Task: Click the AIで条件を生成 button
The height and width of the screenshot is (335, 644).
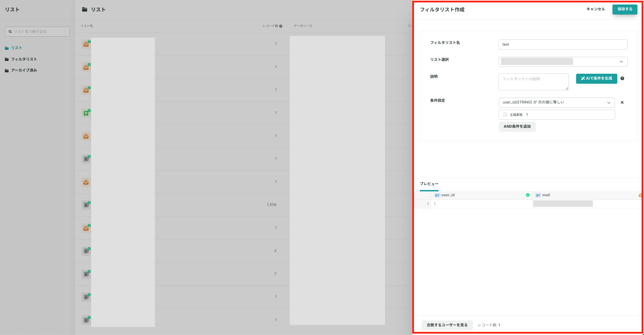Action: 597,79
